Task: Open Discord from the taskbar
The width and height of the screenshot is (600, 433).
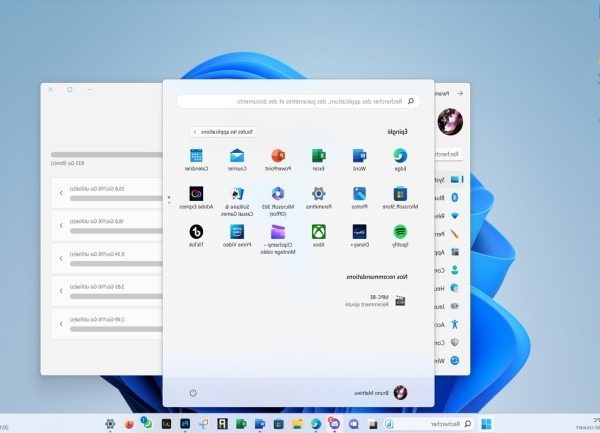Action: click(334, 423)
